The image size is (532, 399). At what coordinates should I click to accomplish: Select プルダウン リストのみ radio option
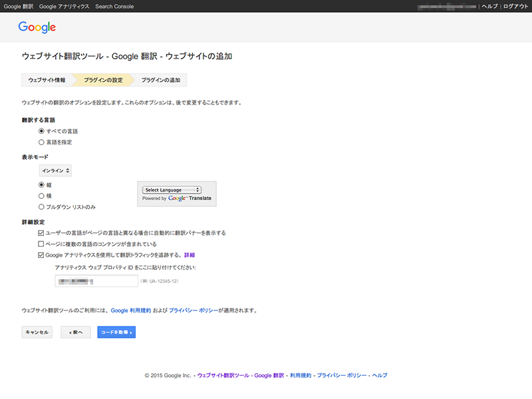pos(41,207)
